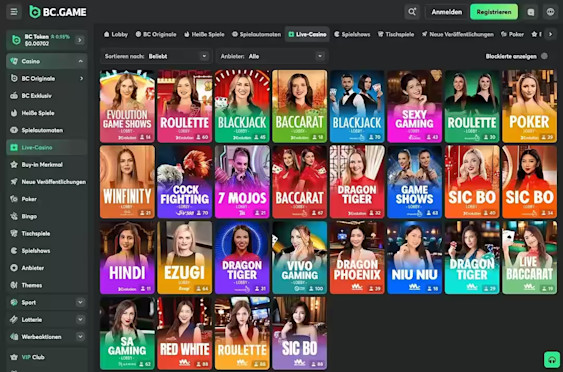
Task: Open Tischspiele tab in top bar
Action: [396, 34]
